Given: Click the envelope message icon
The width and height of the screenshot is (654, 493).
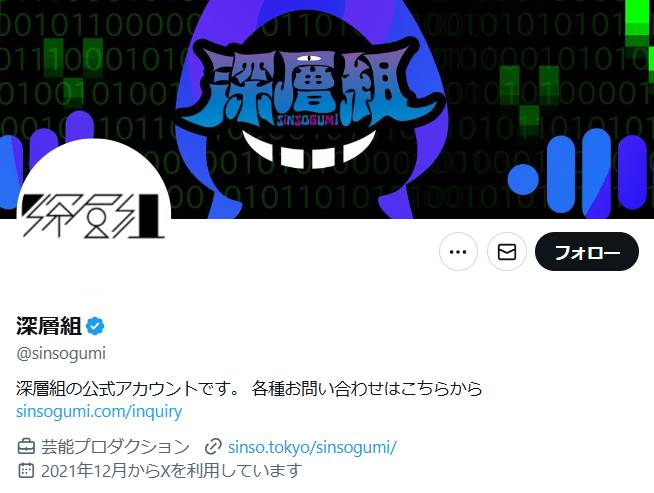Looking at the screenshot, I should click(x=507, y=252).
